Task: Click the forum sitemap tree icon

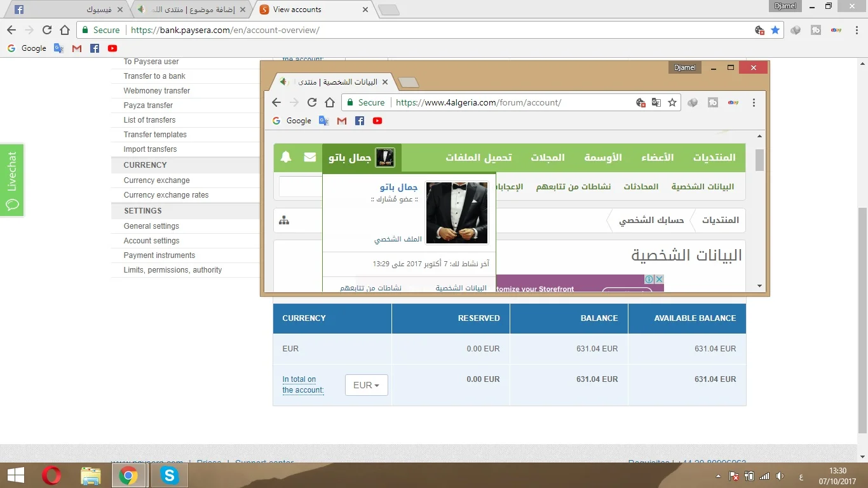Action: click(x=284, y=220)
